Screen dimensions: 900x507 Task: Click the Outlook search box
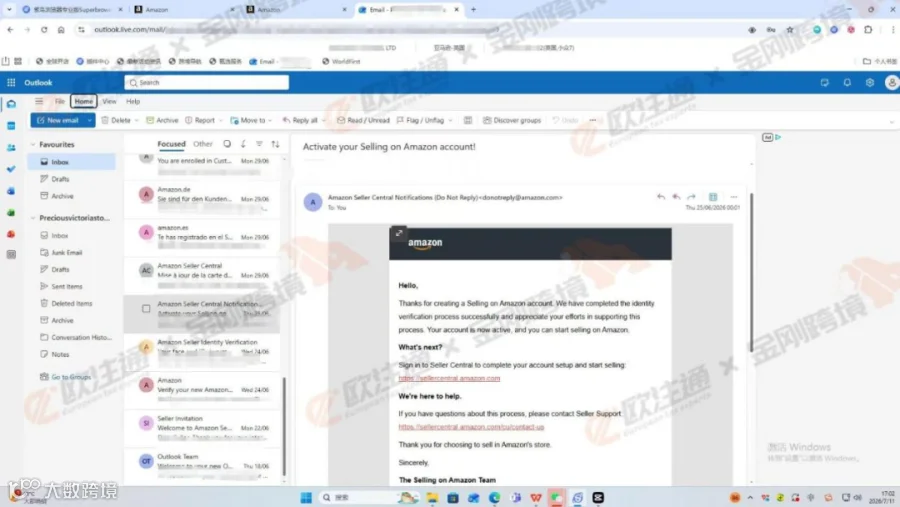pos(207,83)
